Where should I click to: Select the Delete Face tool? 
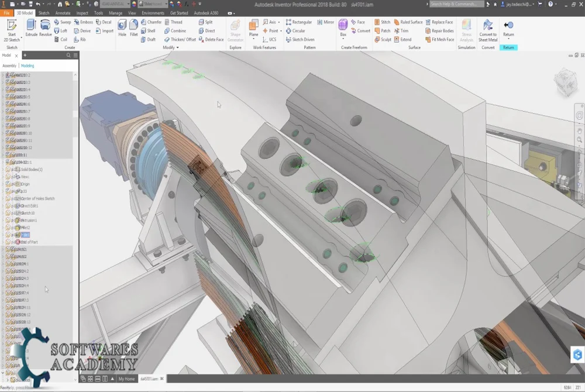(211, 40)
